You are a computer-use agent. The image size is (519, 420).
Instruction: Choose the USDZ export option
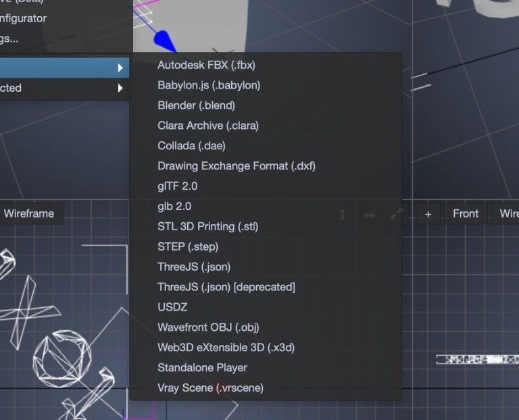[172, 307]
